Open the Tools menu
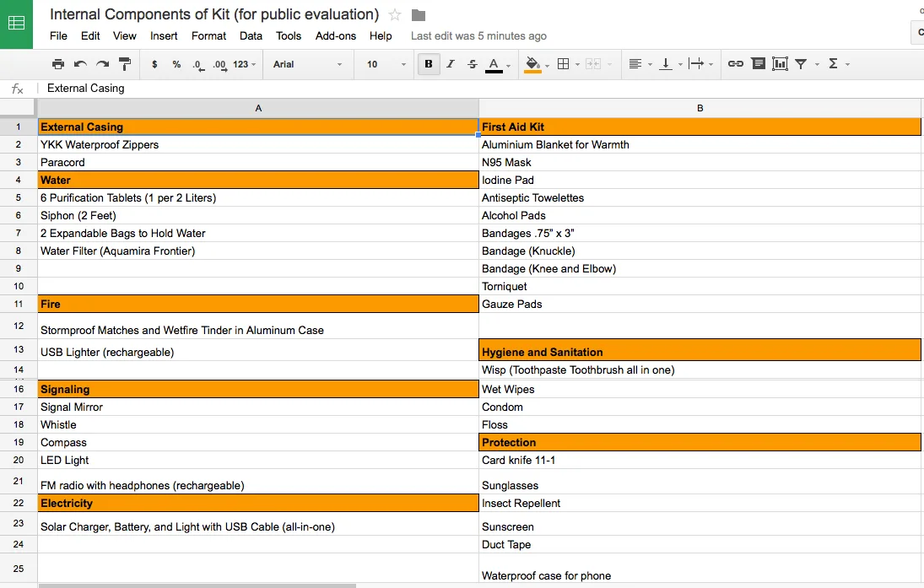The height and width of the screenshot is (588, 924). click(288, 36)
